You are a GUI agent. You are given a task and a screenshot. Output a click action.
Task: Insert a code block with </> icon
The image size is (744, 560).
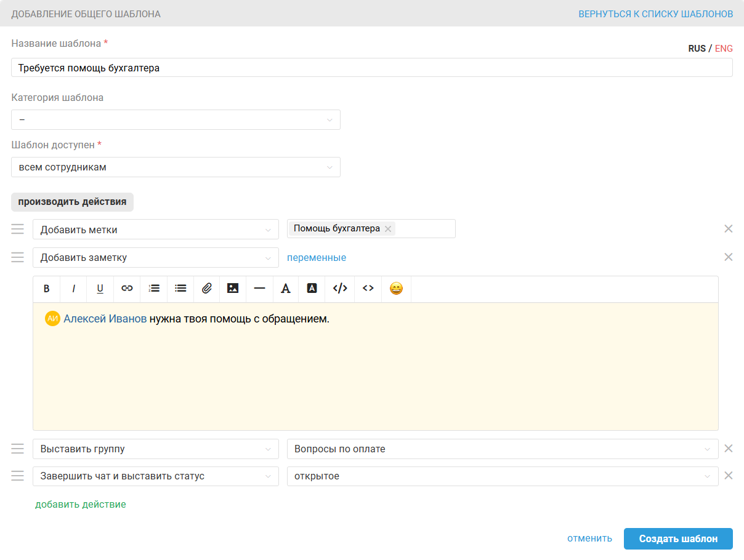click(x=340, y=289)
